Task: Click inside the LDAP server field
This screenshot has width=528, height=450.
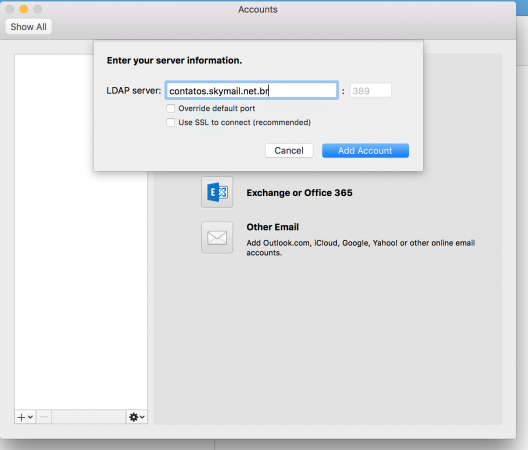Action: (252, 91)
